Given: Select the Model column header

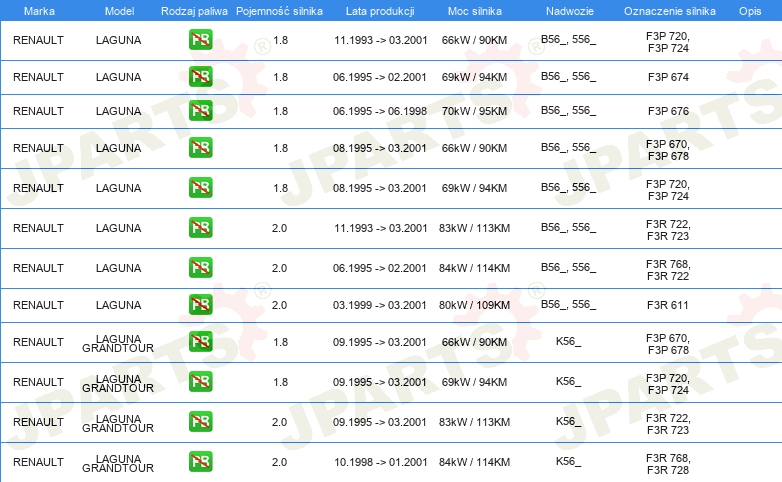Looking at the screenshot, I should pos(119,11).
